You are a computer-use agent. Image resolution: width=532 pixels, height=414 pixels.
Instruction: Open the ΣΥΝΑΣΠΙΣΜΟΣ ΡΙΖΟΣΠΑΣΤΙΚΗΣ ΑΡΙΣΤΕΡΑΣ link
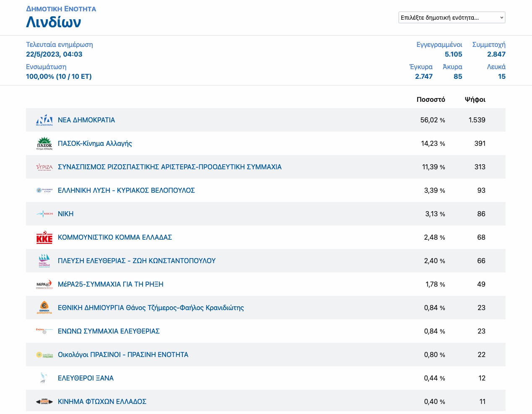(170, 167)
